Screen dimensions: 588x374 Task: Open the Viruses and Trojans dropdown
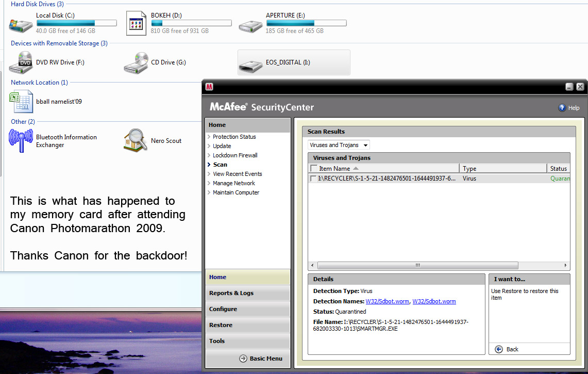(339, 145)
